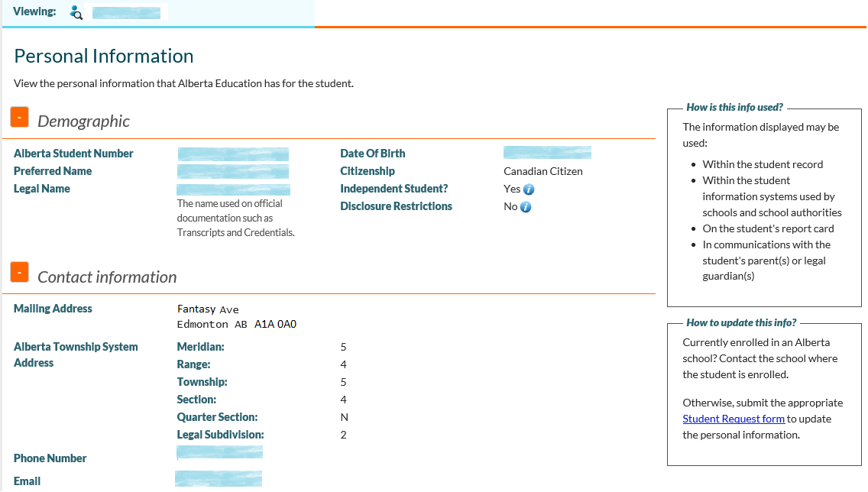868x492 pixels.
Task: Select the Alberta Student Number label
Action: click(x=73, y=154)
